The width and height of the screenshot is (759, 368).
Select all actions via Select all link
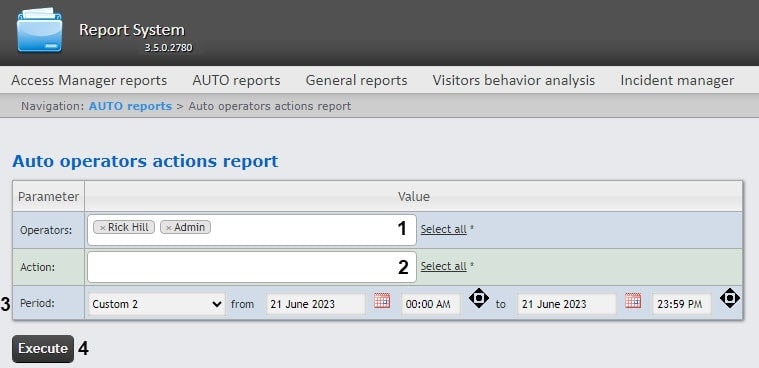(443, 266)
